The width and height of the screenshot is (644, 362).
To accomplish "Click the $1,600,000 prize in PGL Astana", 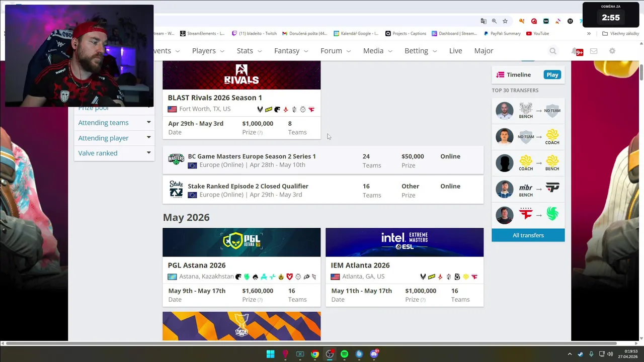I will tap(258, 291).
